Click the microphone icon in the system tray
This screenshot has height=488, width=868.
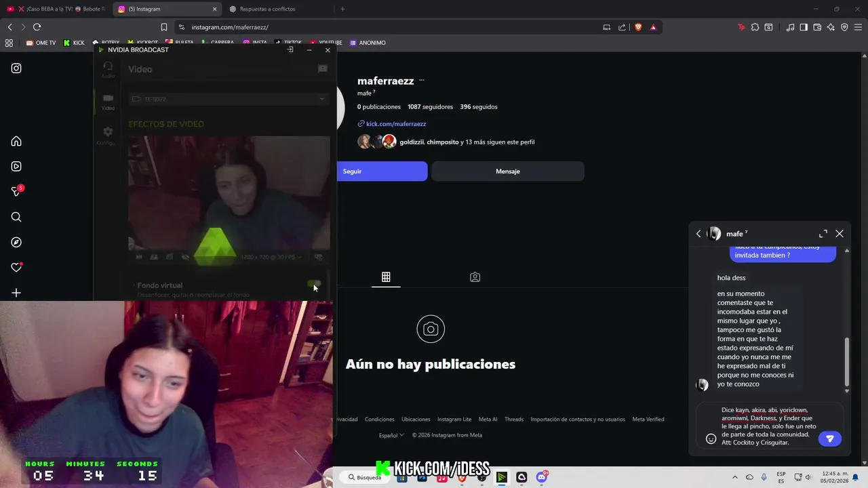(764, 477)
